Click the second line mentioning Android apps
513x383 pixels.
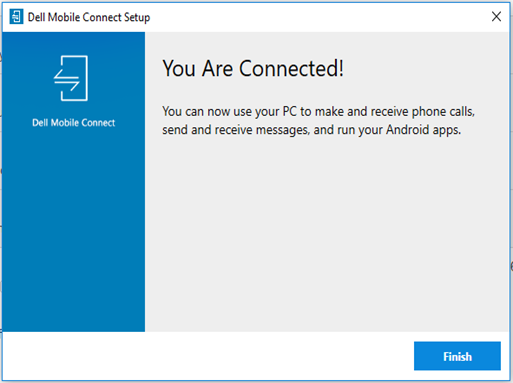[312, 130]
